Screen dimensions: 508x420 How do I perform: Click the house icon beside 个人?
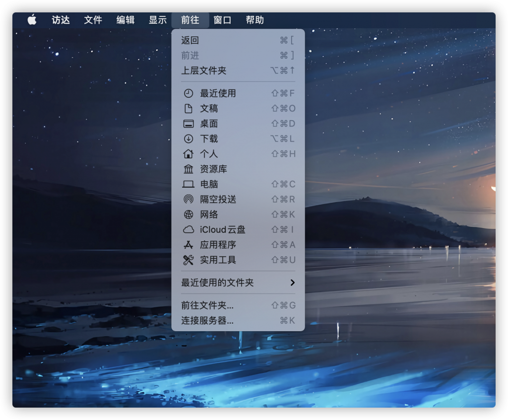click(x=189, y=154)
